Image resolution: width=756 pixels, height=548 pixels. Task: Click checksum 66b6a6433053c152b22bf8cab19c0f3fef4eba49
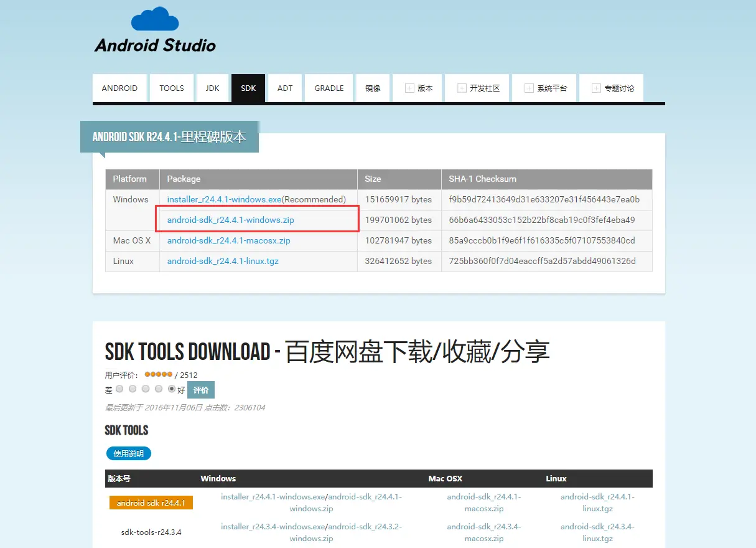pyautogui.click(x=542, y=220)
